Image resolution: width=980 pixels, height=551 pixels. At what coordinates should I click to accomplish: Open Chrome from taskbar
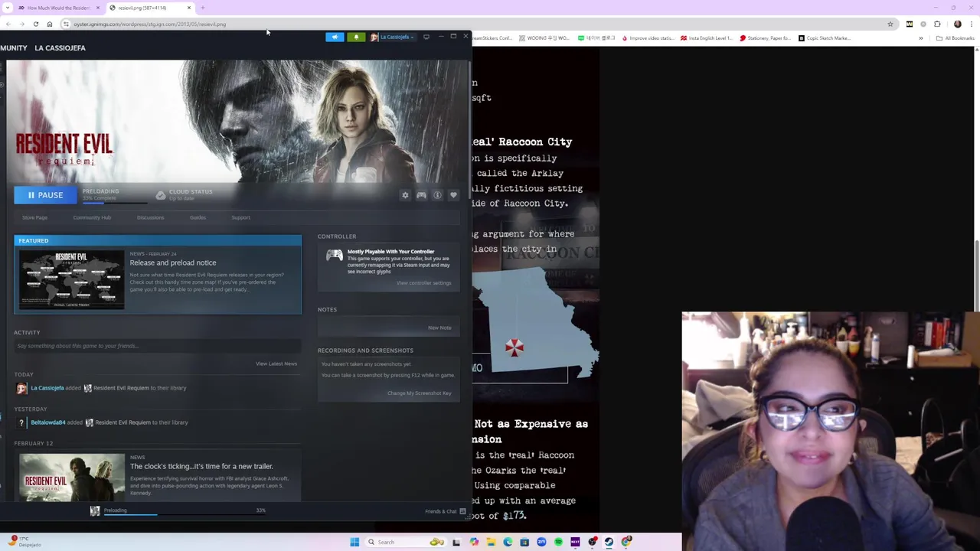pos(626,542)
